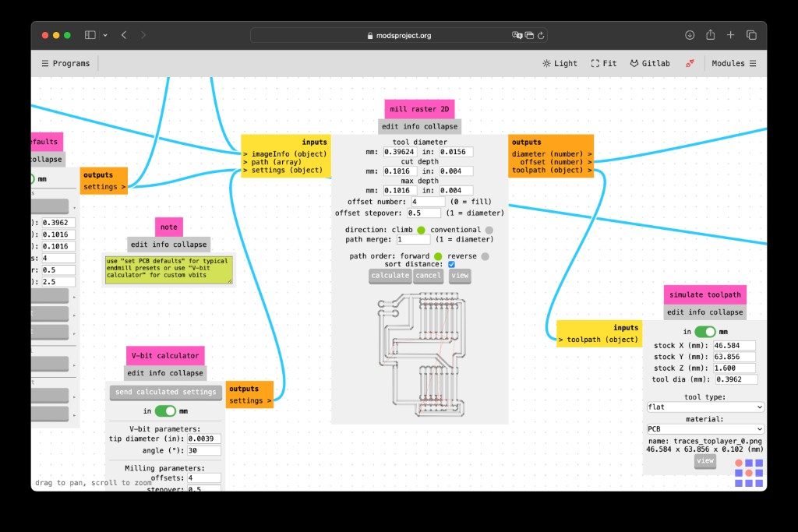Screen dimensions: 798x532
Task: Open the Programs menu
Action: [65, 63]
